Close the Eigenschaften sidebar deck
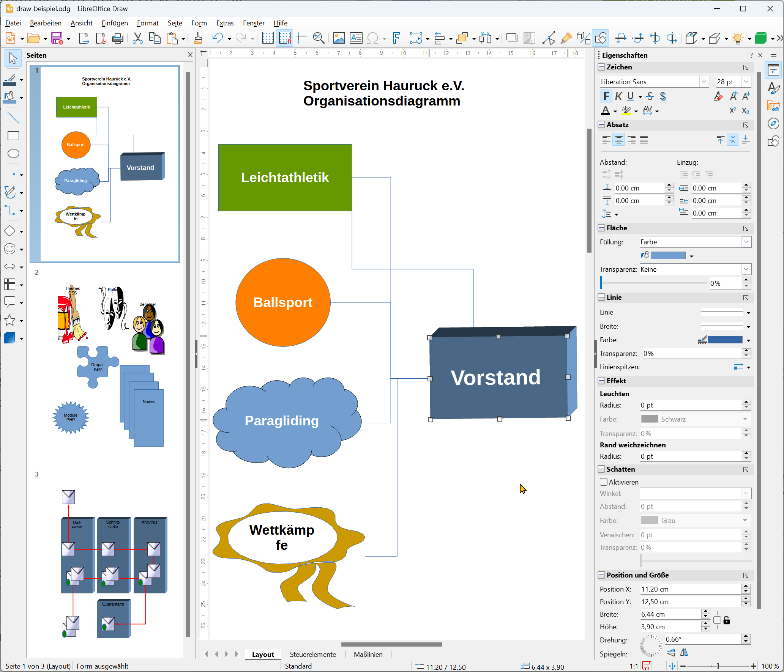 coord(760,55)
